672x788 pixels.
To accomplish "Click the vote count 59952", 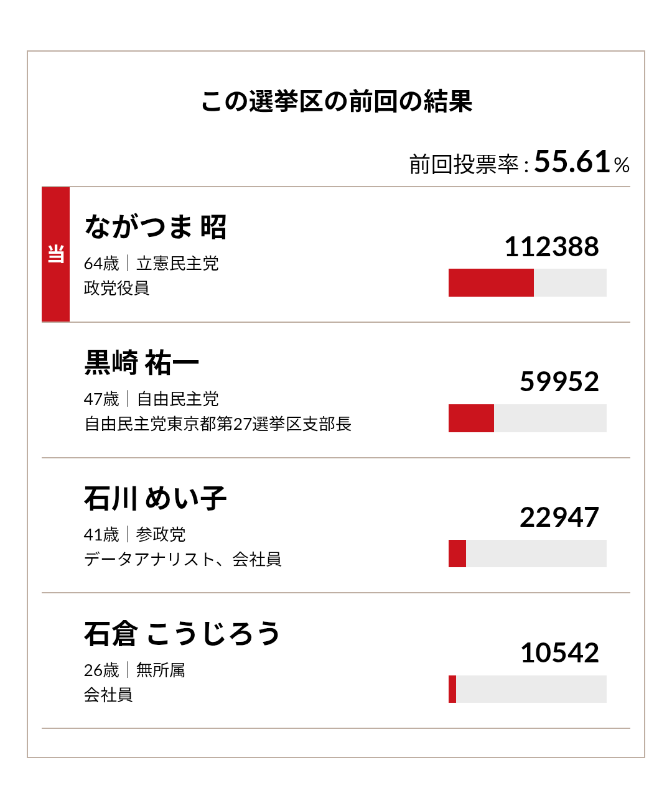I will [559, 382].
